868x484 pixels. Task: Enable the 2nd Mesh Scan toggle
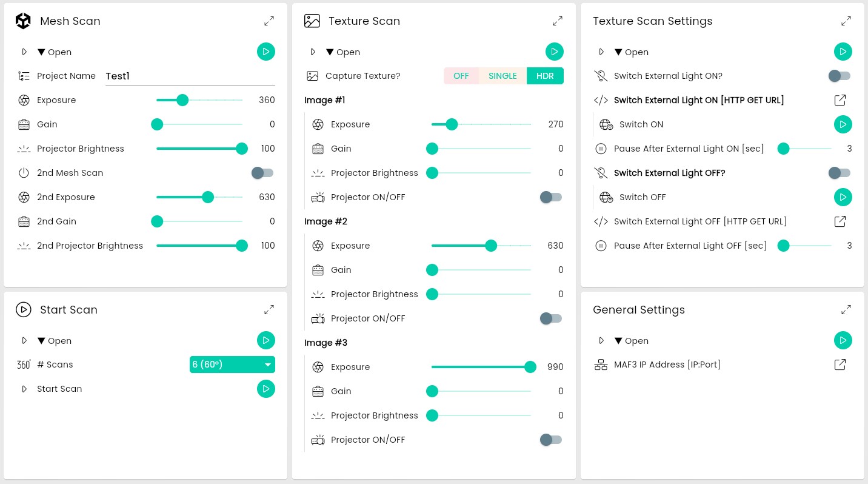click(262, 173)
